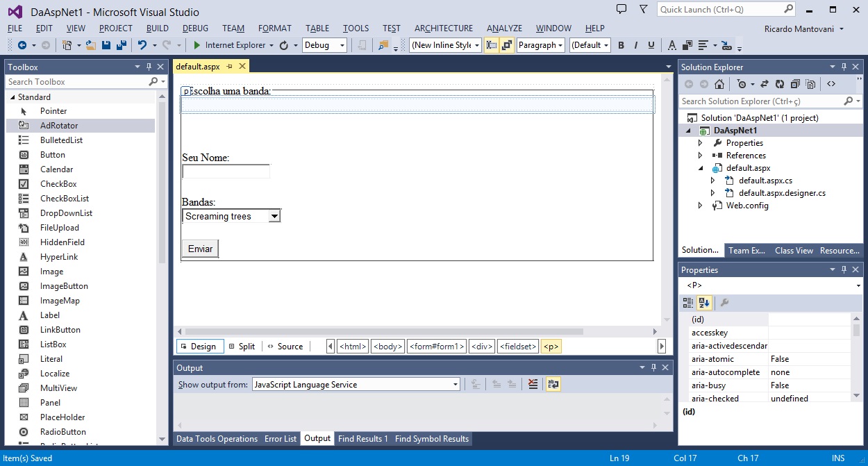This screenshot has height=466, width=868.
Task: Switch Properties panel to categorized view
Action: click(687, 303)
